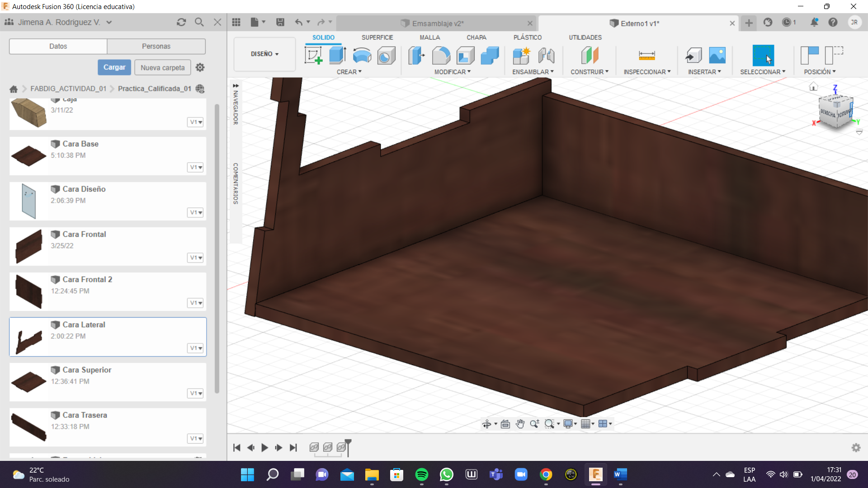Viewport: 868px width, 488px height.
Task: Select the Pan hand tool
Action: click(x=520, y=424)
